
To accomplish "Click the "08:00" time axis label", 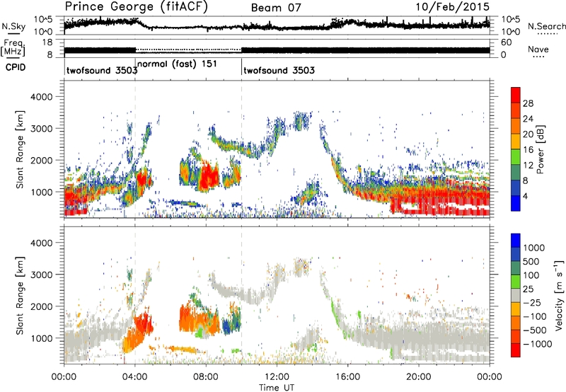I will point(206,377).
